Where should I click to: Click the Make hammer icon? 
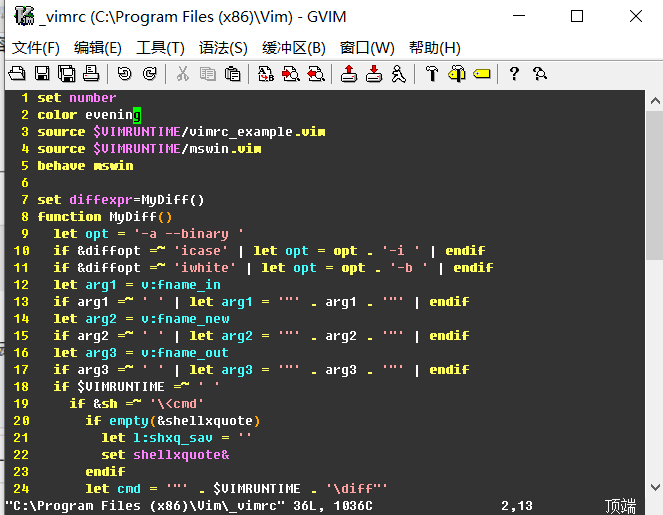click(432, 74)
